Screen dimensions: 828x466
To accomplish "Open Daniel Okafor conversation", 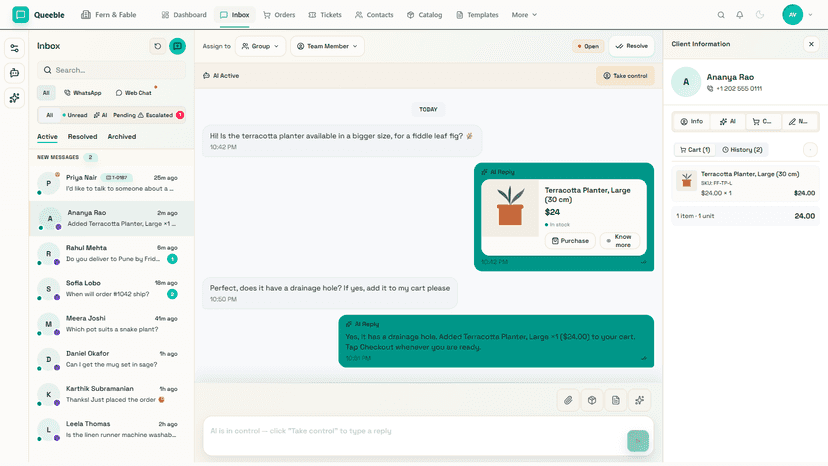I will click(x=111, y=359).
